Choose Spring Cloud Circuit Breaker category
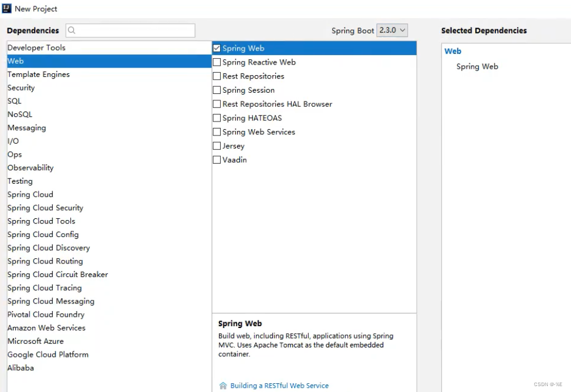The image size is (571, 392). click(109, 275)
